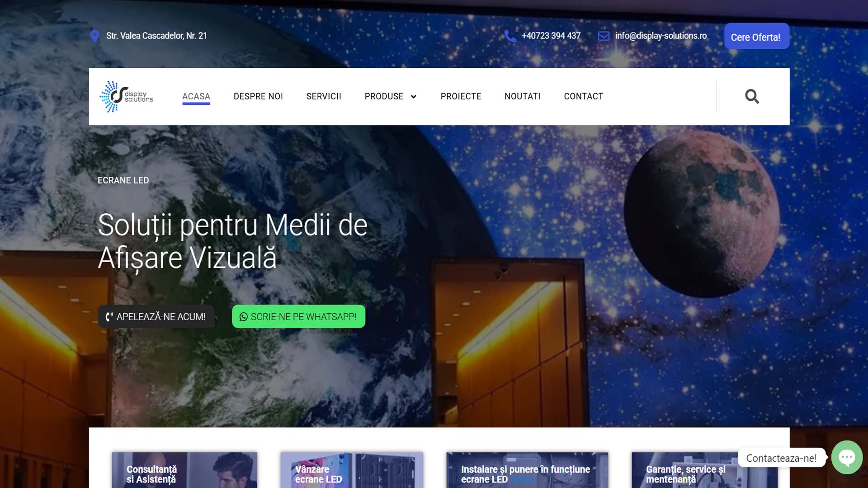Open the Vânzare ecrane LED card
Image resolution: width=868 pixels, height=488 pixels.
(352, 470)
